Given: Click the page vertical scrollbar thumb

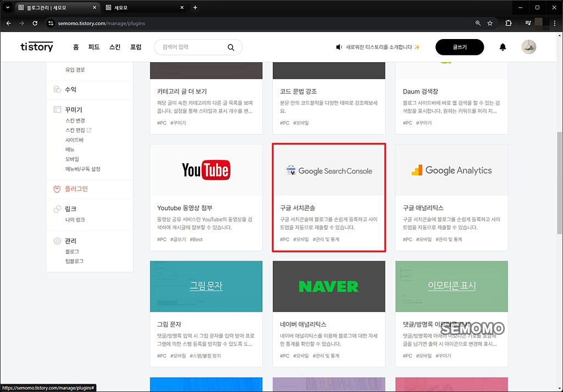Looking at the screenshot, I should coord(559,183).
